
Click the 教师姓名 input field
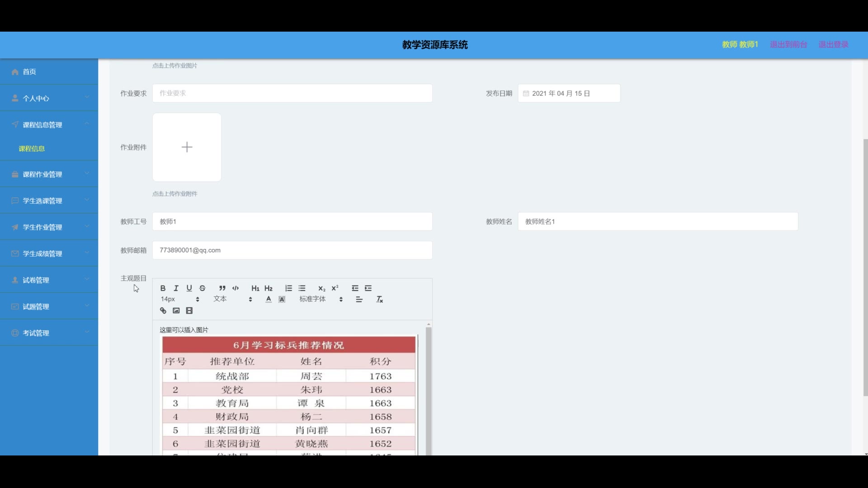658,221
